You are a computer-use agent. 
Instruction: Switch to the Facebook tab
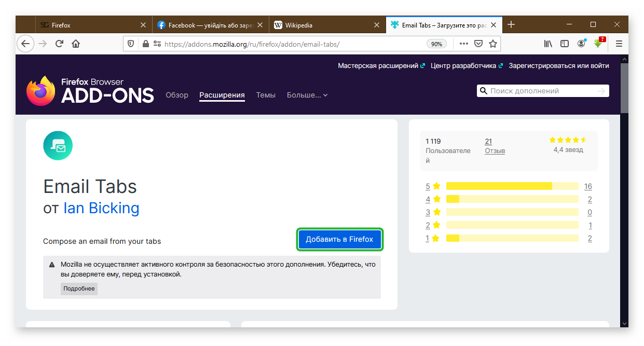click(211, 25)
